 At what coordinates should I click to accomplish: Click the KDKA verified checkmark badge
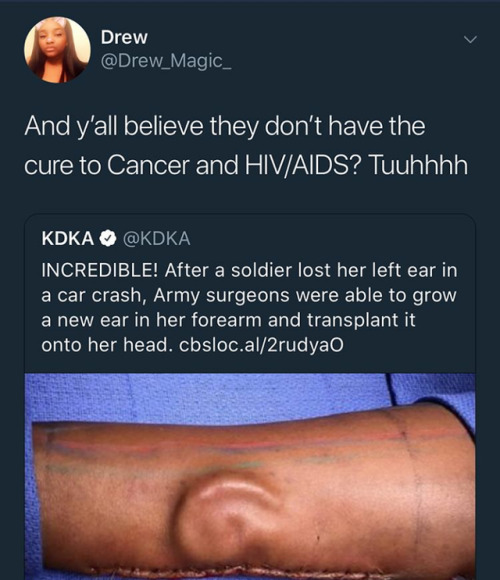coord(108,239)
